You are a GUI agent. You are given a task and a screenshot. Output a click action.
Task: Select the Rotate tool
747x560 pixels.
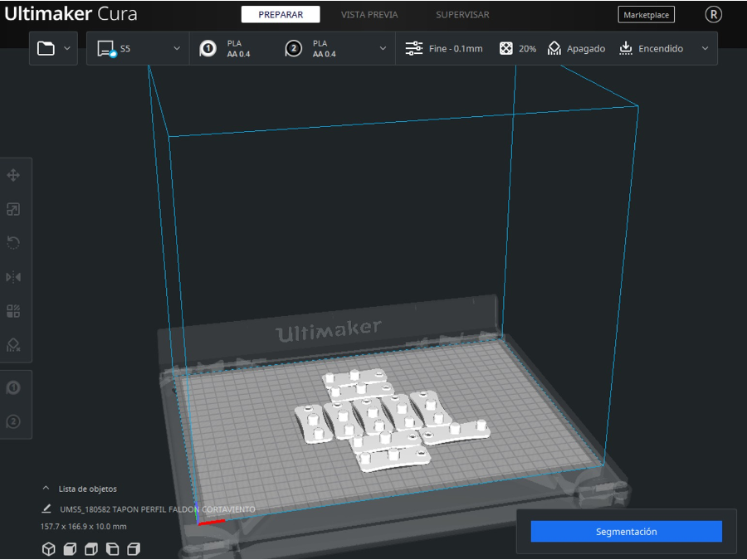pyautogui.click(x=13, y=243)
